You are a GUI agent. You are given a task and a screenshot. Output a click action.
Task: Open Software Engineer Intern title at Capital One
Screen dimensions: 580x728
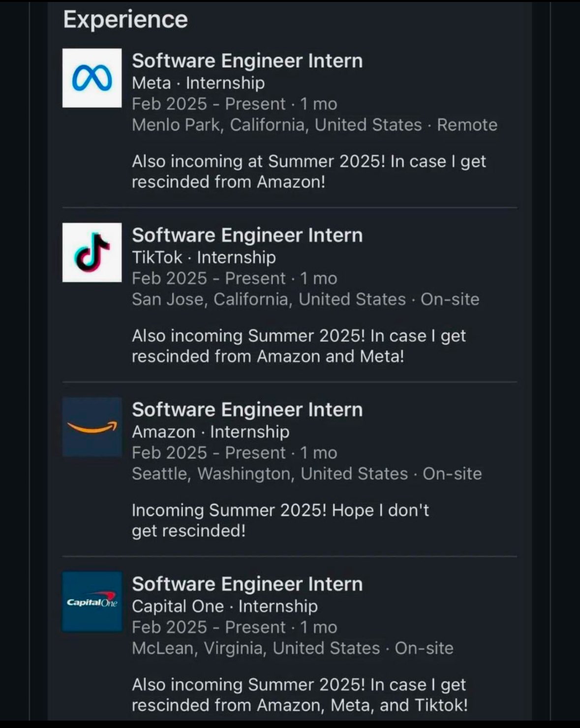247,584
